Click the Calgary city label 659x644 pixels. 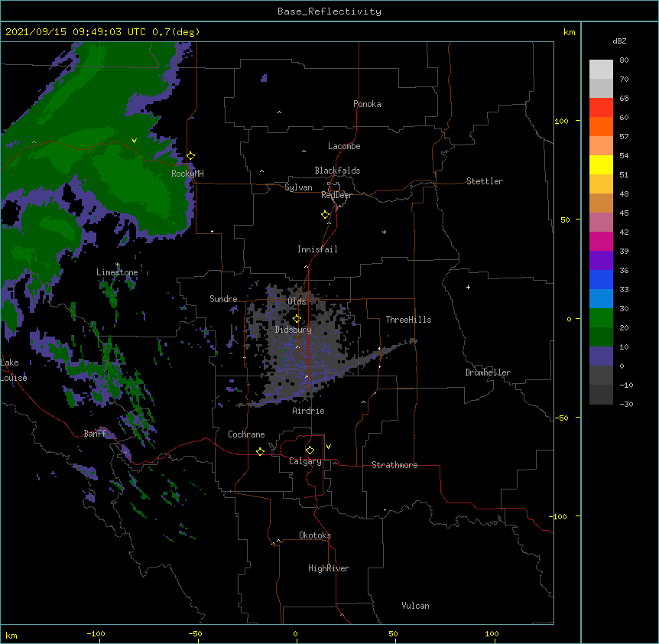[306, 461]
